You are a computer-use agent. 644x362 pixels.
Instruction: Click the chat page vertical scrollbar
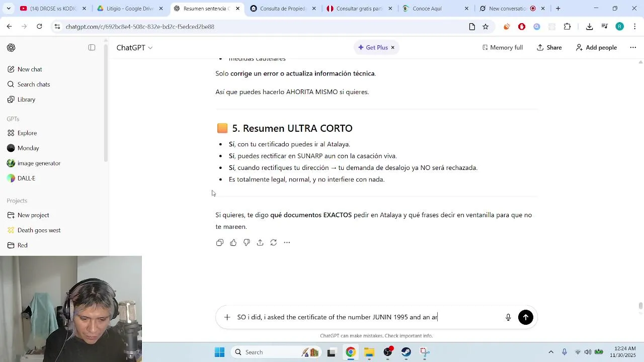(640, 306)
